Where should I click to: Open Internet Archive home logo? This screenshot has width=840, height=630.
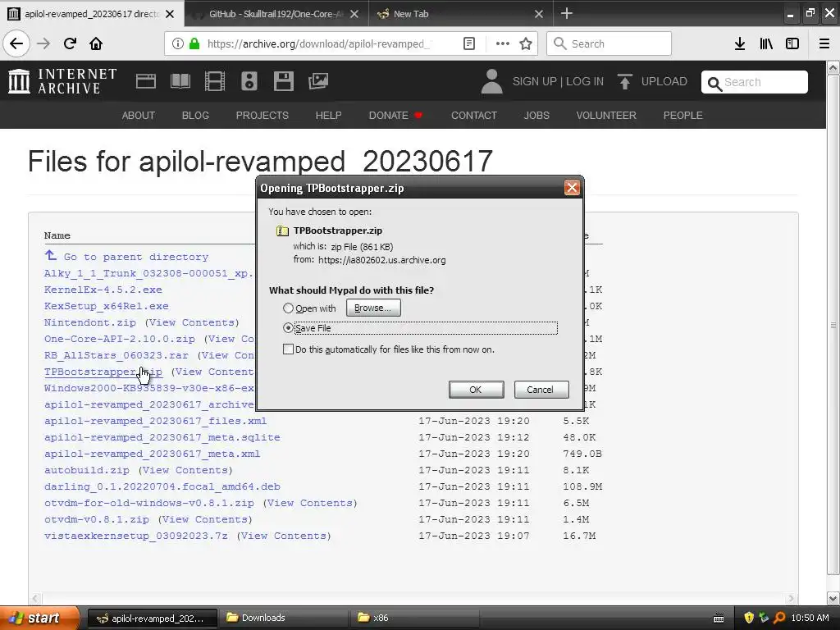point(62,81)
